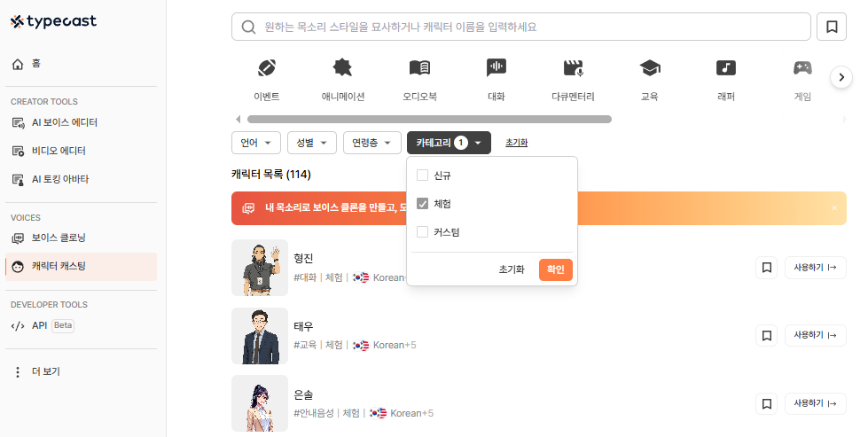
Task: Expand the 연령층 filter dropdown
Action: [371, 143]
